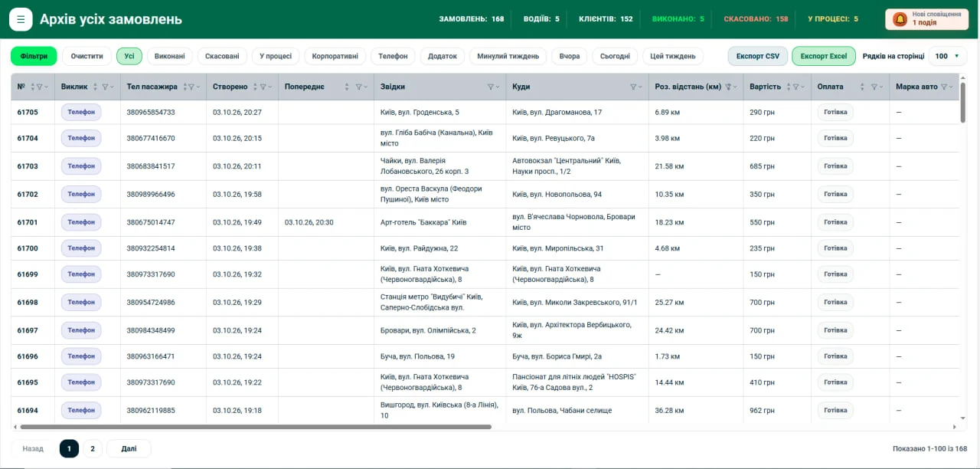
Task: Select order number 61696
Action: tap(28, 356)
